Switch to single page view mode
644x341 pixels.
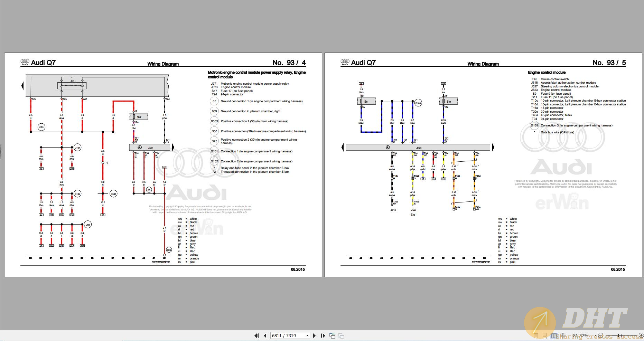pyautogui.click(x=536, y=336)
